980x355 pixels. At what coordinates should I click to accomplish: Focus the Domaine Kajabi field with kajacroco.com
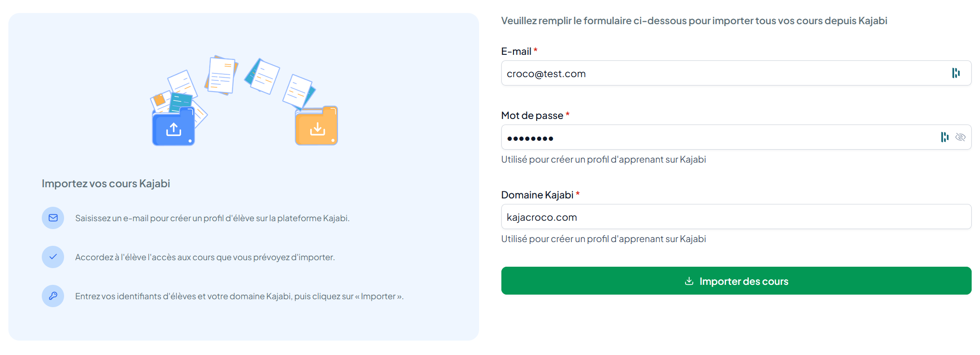[x=736, y=217]
